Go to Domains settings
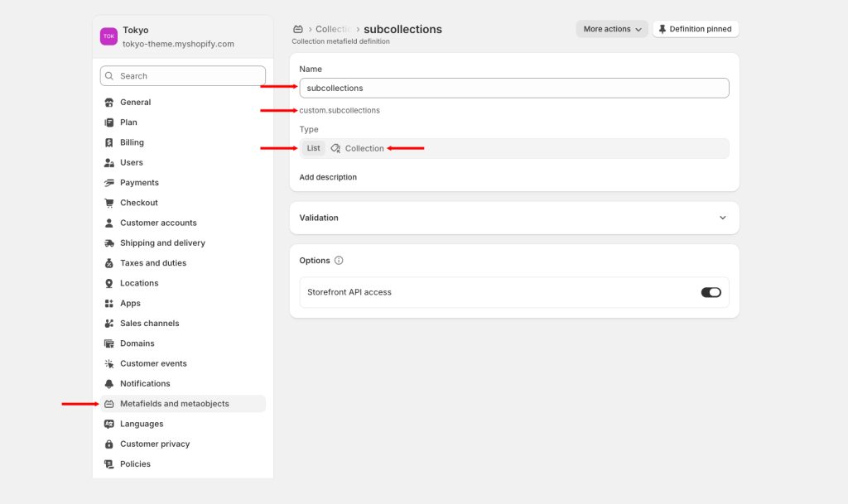 (183, 343)
